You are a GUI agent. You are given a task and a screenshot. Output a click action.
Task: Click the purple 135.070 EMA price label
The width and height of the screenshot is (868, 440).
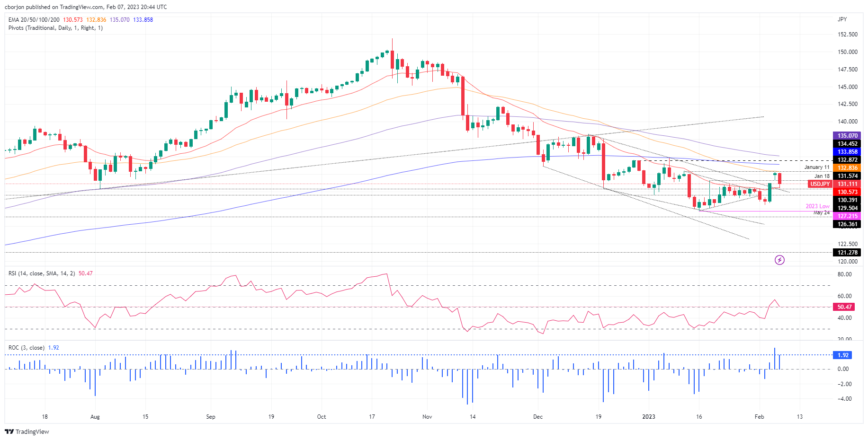(847, 136)
